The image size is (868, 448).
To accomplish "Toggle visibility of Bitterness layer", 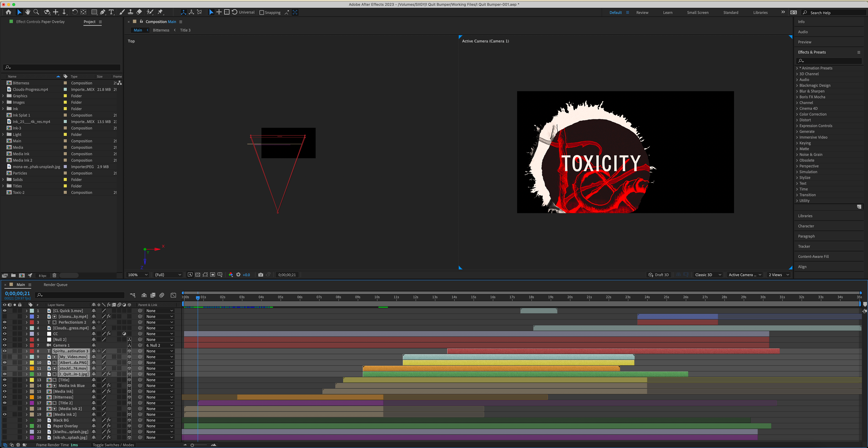I will coord(5,397).
